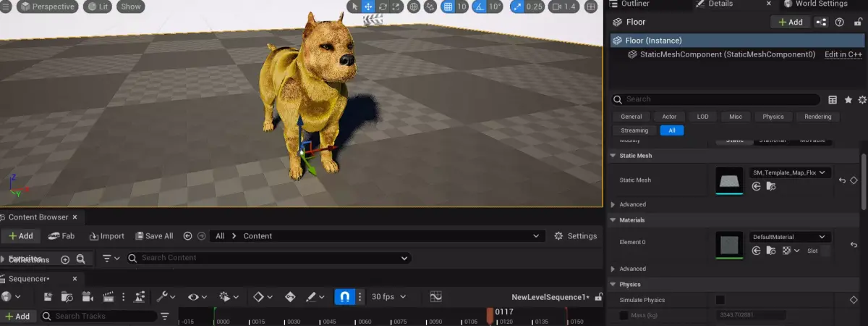Open the rotation snap value 10°
This screenshot has width=868, height=326.
pos(495,7)
